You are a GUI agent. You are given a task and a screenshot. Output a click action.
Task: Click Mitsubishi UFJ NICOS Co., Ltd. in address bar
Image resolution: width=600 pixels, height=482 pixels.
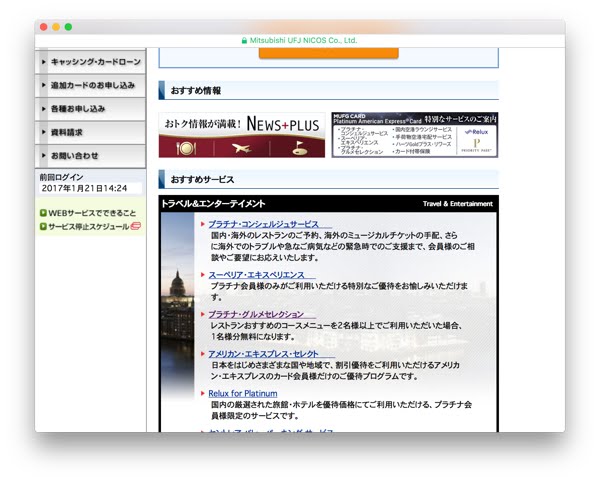(303, 41)
